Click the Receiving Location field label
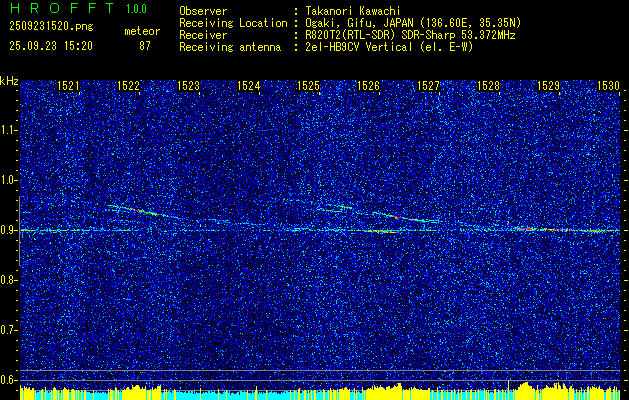The height and width of the screenshot is (400, 629). (233, 23)
